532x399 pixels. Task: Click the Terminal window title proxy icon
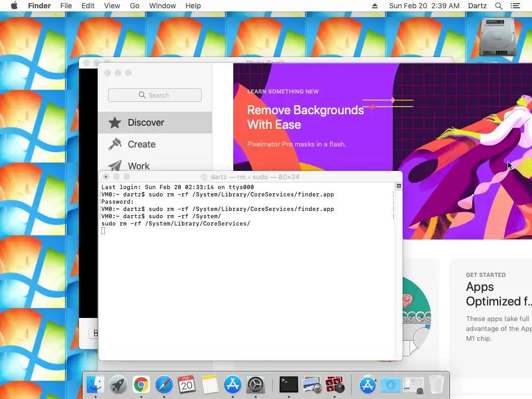coord(204,177)
